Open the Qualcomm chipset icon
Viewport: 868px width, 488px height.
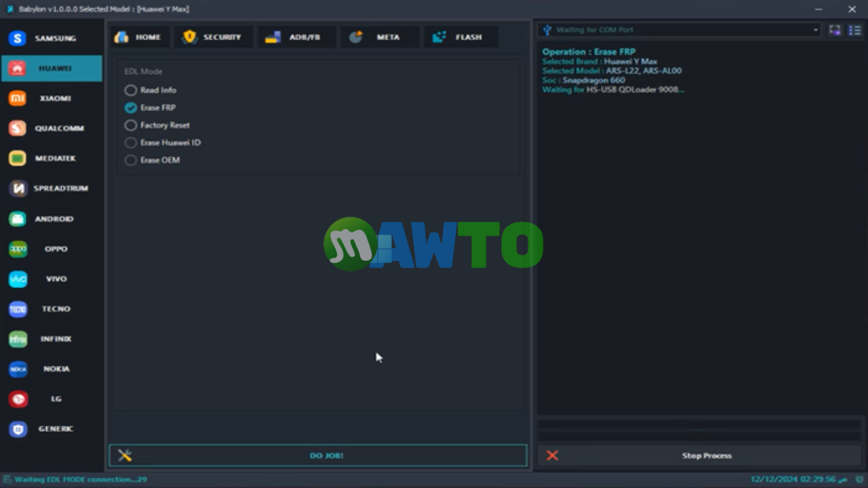[18, 128]
